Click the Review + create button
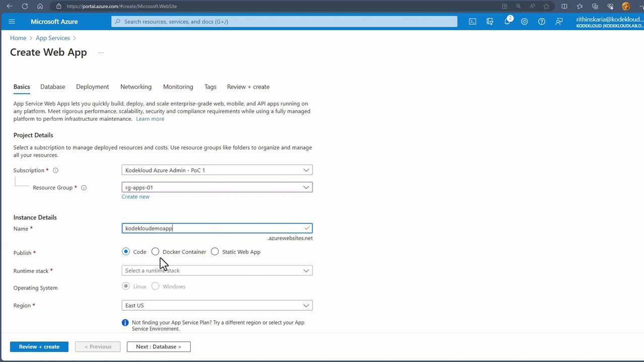 [39, 347]
